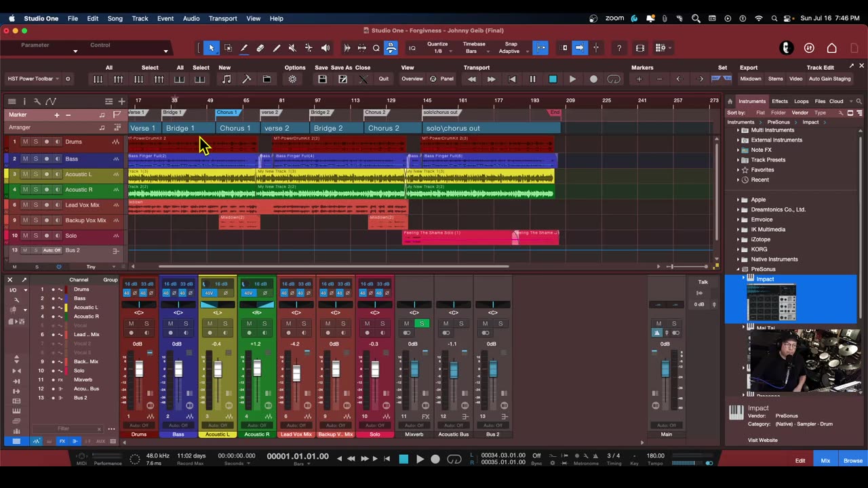Record-arm the Acoustic L track

[x=47, y=174]
